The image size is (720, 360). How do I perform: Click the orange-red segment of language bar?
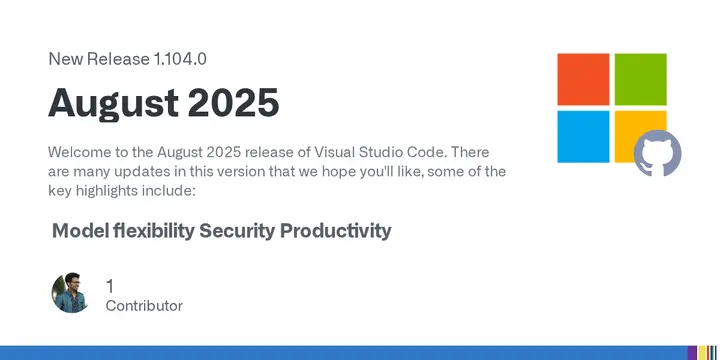pyautogui.click(x=708, y=353)
